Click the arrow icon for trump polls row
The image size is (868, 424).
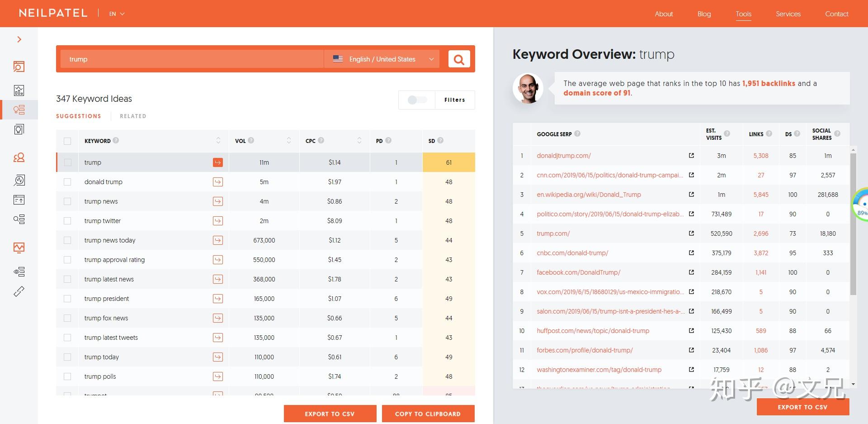pos(218,376)
